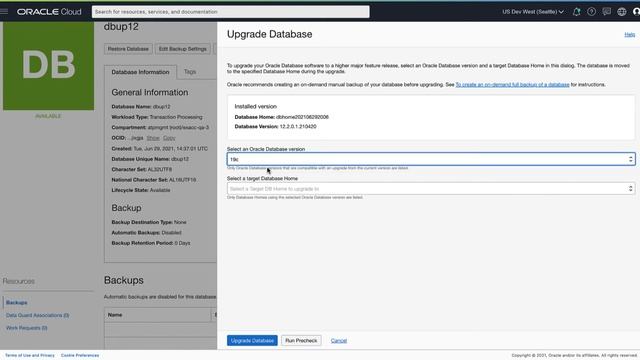Screen dimensions: 640x360
Task: Switch to the Database Information tab
Action: [140, 72]
